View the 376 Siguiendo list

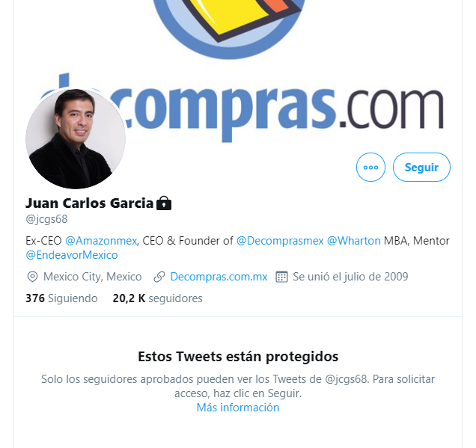pos(61,298)
